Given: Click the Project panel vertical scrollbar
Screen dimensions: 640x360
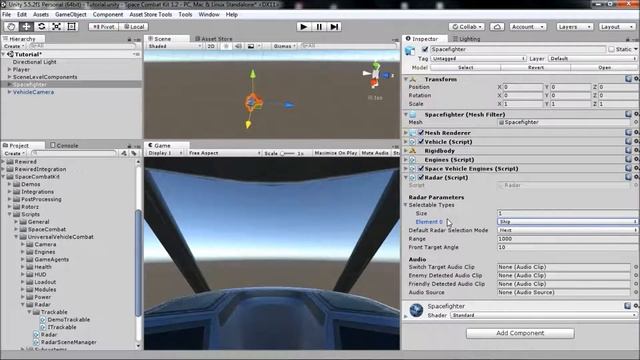Looking at the screenshot, I should 138,263.
